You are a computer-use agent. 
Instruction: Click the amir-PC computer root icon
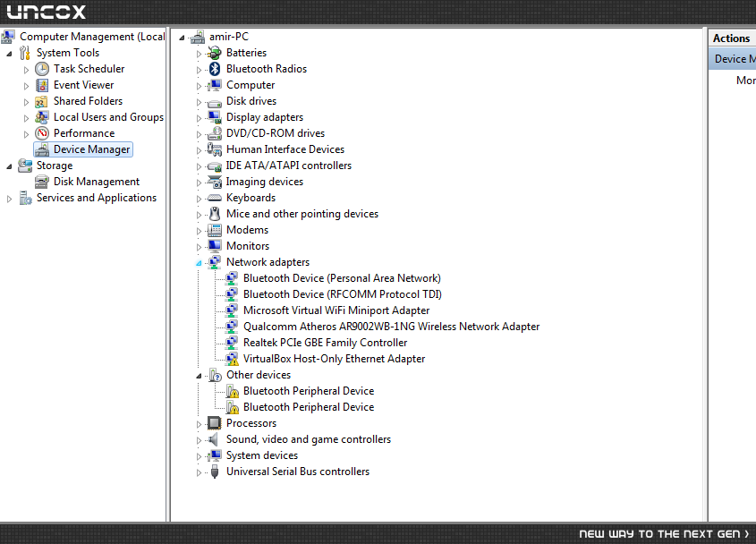pos(197,38)
